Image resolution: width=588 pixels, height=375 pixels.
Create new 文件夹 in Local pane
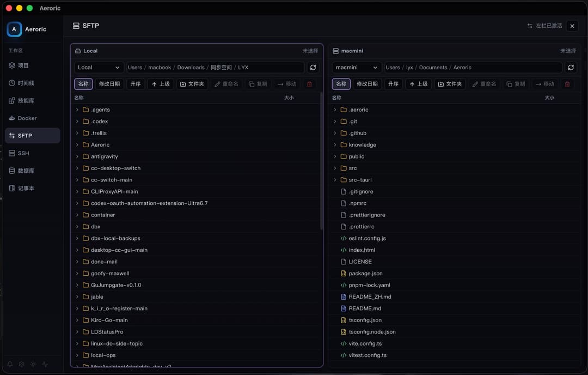tap(192, 84)
